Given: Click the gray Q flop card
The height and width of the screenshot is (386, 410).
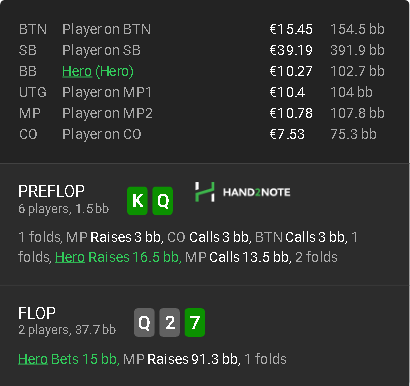Looking at the screenshot, I should pos(144,322).
